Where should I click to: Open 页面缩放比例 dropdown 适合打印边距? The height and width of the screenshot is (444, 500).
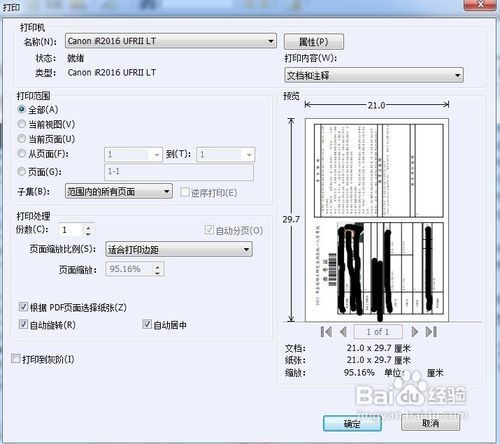coord(179,249)
